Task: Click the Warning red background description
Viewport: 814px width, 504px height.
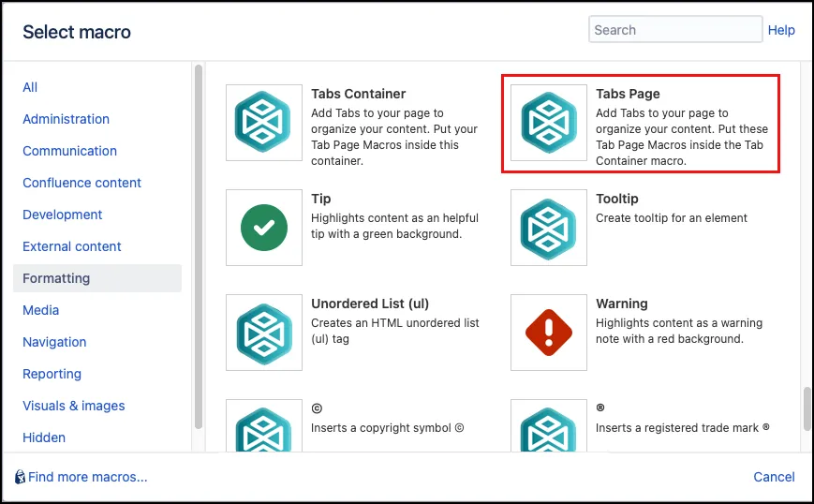Action: (x=679, y=331)
